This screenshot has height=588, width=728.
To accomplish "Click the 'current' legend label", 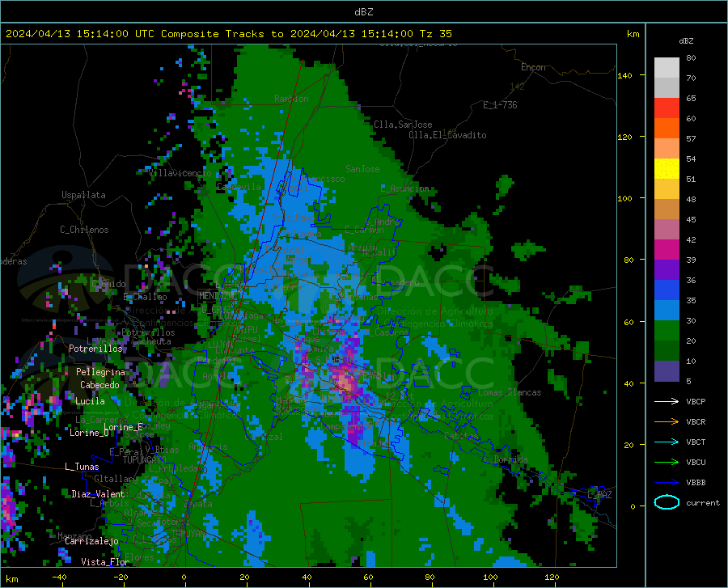I will click(703, 502).
